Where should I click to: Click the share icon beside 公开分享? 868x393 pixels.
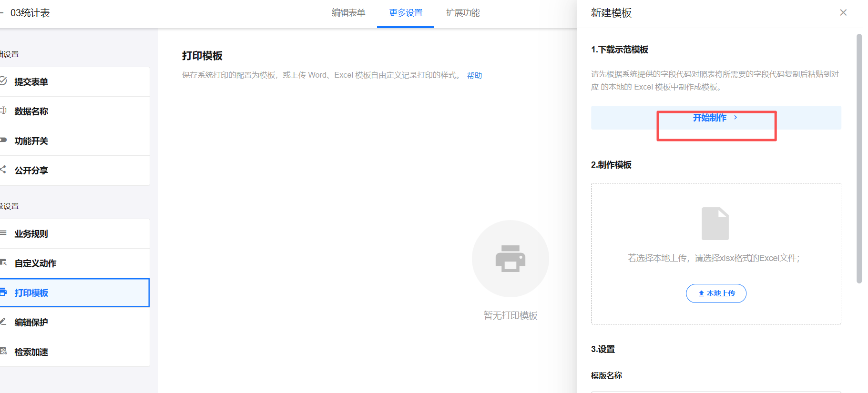pos(3,170)
